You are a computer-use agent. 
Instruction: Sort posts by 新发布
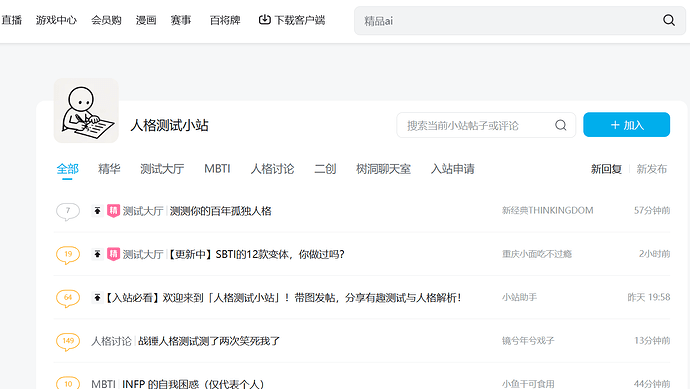point(652,169)
